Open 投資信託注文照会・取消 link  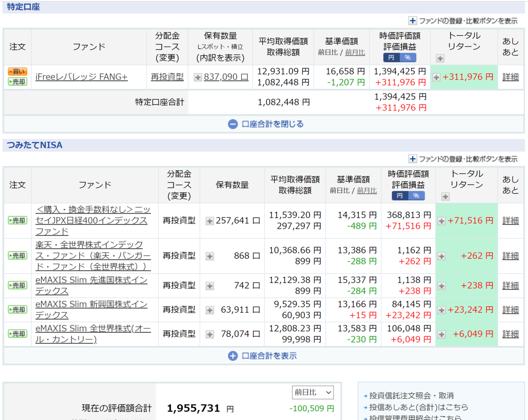pos(411,395)
